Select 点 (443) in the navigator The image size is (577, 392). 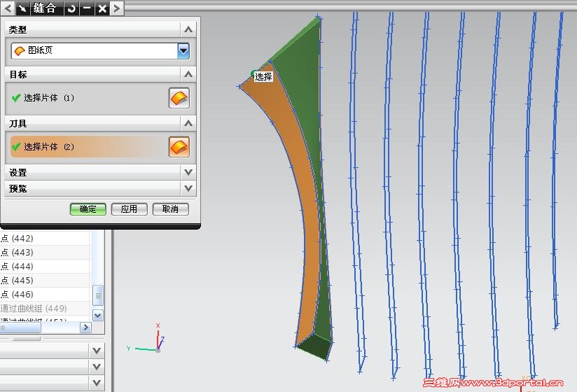44,252
